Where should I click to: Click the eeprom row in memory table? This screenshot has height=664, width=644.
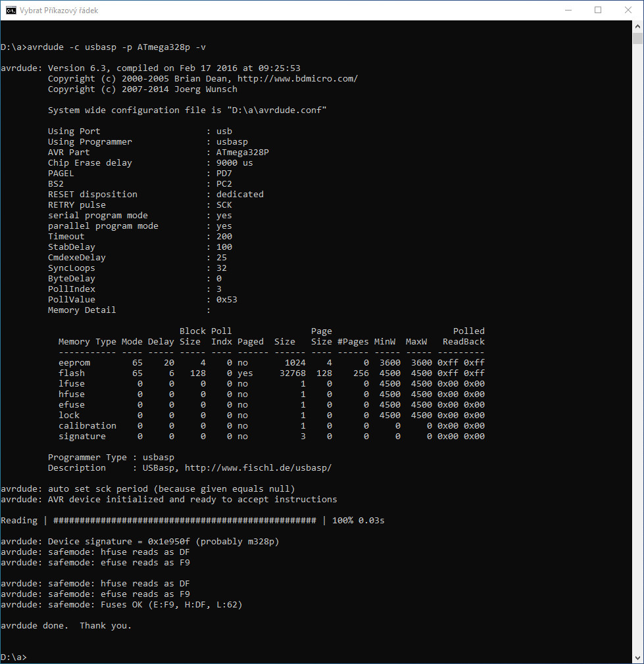[74, 363]
